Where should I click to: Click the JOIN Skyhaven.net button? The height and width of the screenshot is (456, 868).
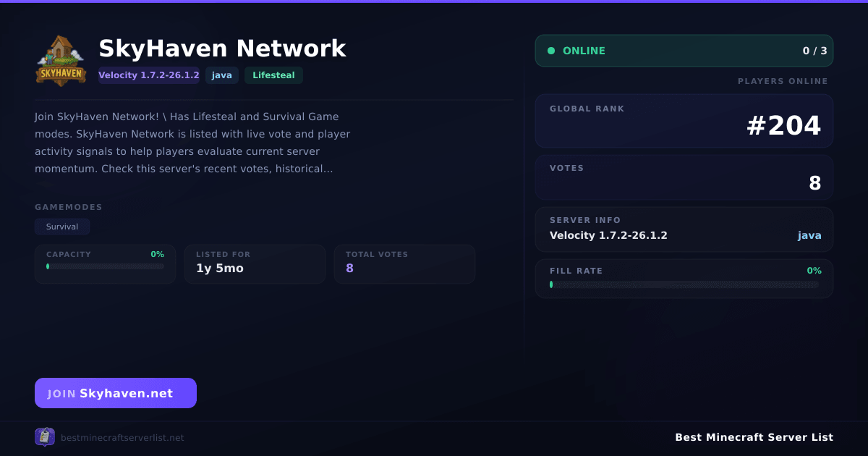(x=116, y=393)
